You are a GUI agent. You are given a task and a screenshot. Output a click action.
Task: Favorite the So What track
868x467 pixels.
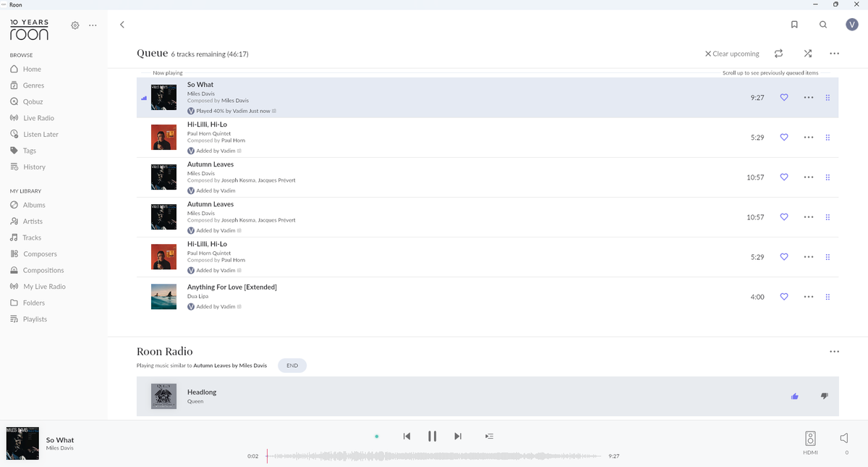coord(784,98)
